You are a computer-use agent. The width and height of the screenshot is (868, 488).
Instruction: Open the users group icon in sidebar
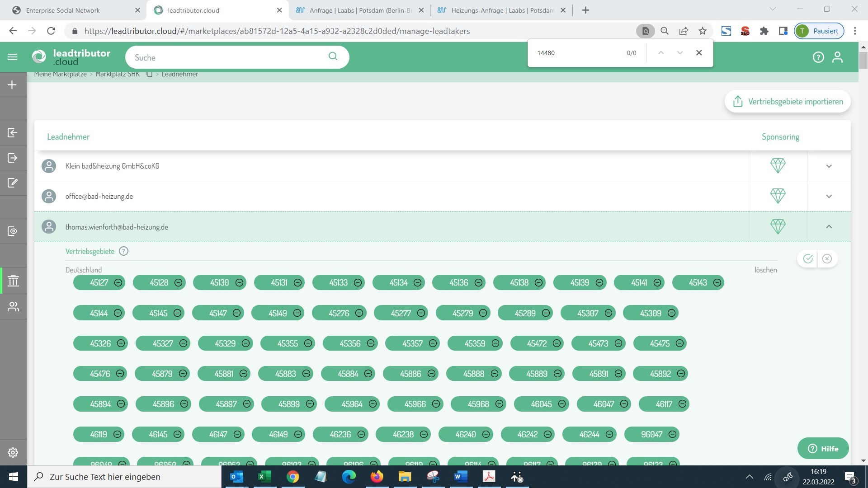coord(13,307)
